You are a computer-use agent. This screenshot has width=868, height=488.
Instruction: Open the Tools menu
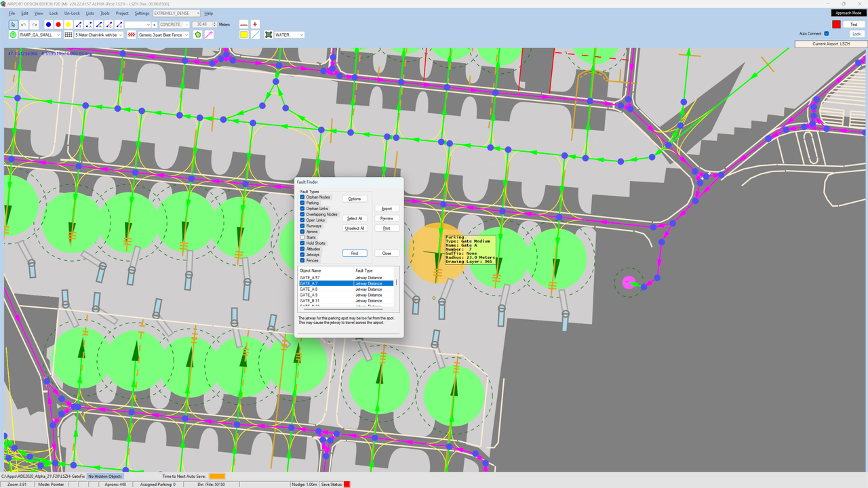pyautogui.click(x=104, y=12)
